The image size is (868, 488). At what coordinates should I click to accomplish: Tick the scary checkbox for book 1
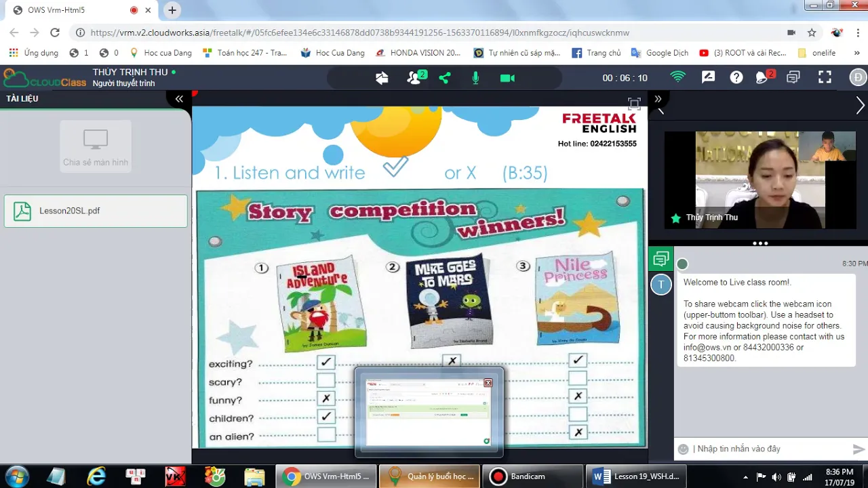[326, 381]
